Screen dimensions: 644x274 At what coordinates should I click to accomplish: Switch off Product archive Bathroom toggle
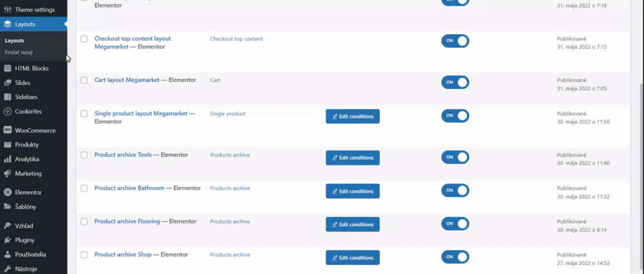[455, 190]
